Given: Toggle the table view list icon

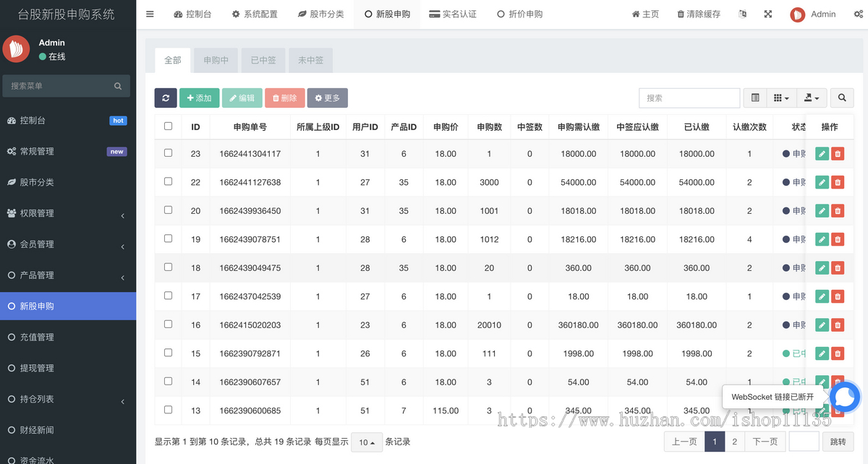Looking at the screenshot, I should pyautogui.click(x=755, y=98).
